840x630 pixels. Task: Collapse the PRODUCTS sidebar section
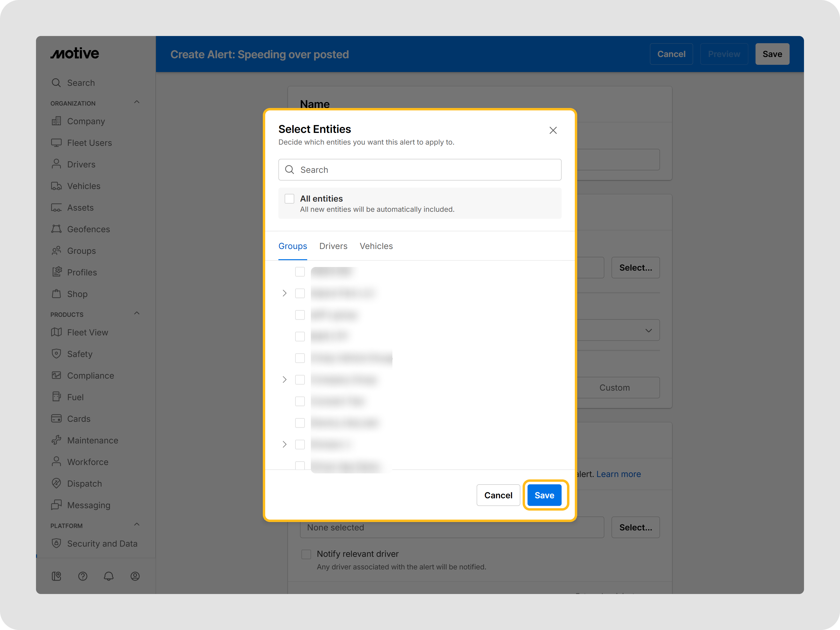(137, 313)
